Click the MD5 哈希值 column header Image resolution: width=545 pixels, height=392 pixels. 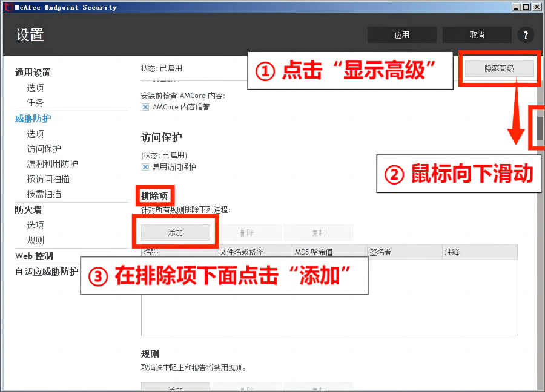pyautogui.click(x=330, y=252)
